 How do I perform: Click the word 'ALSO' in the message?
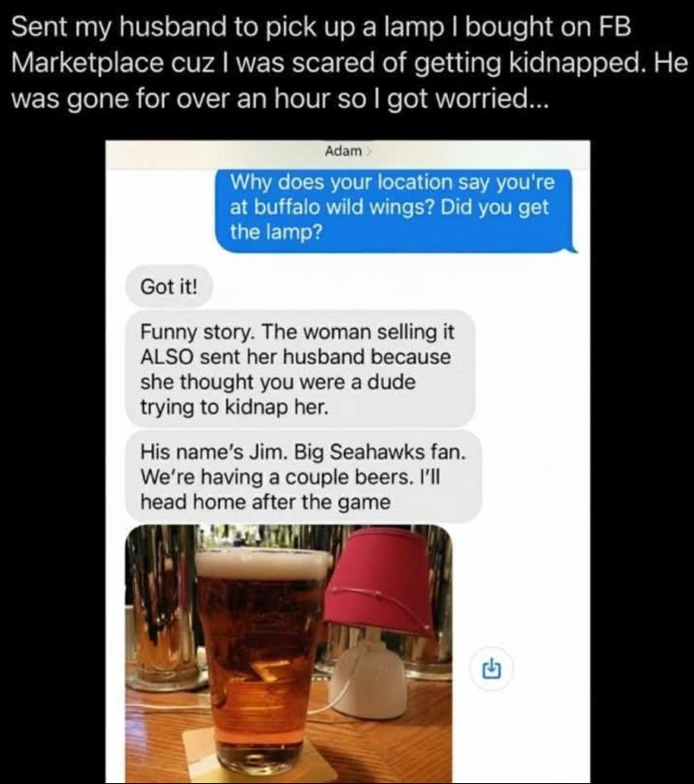coord(167,357)
